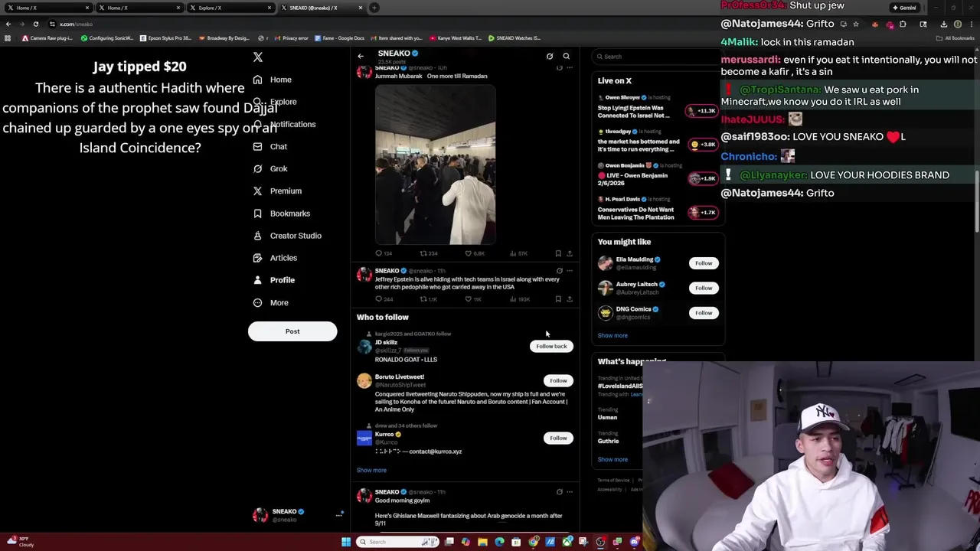Go to Premium in sidebar

click(276, 191)
